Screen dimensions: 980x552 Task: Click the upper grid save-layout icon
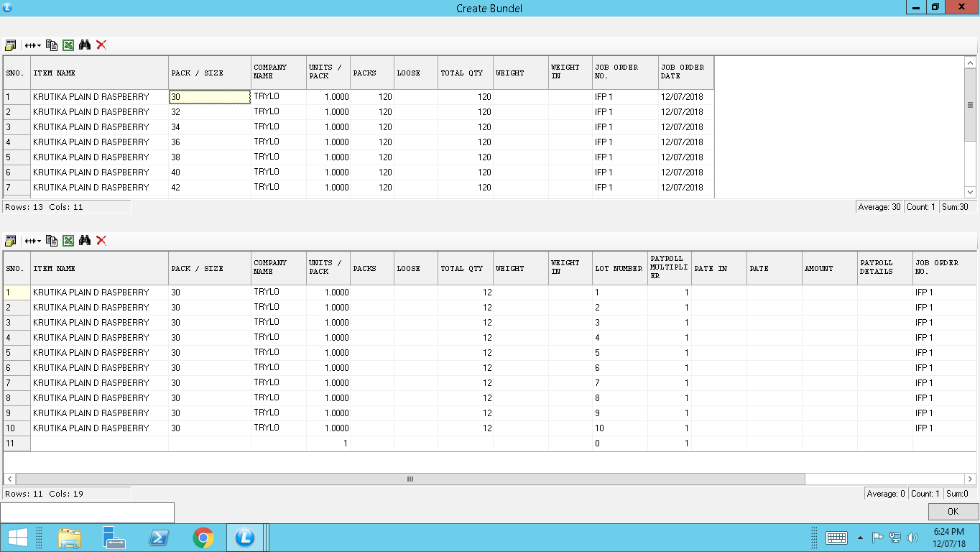(11, 45)
